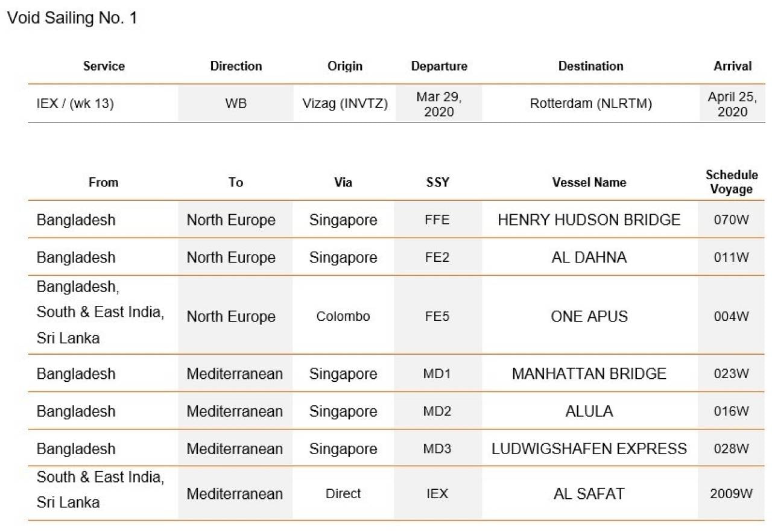772x532 pixels.
Task: Select the Service column header
Action: point(104,66)
